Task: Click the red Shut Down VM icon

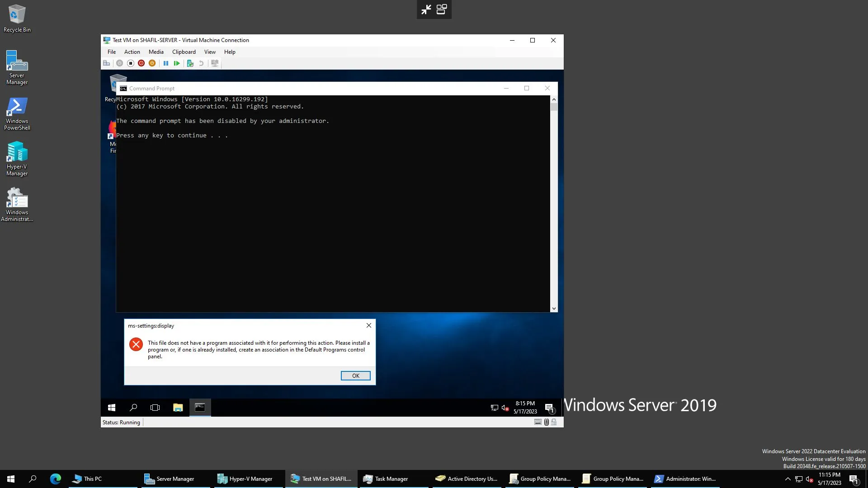Action: (141, 63)
